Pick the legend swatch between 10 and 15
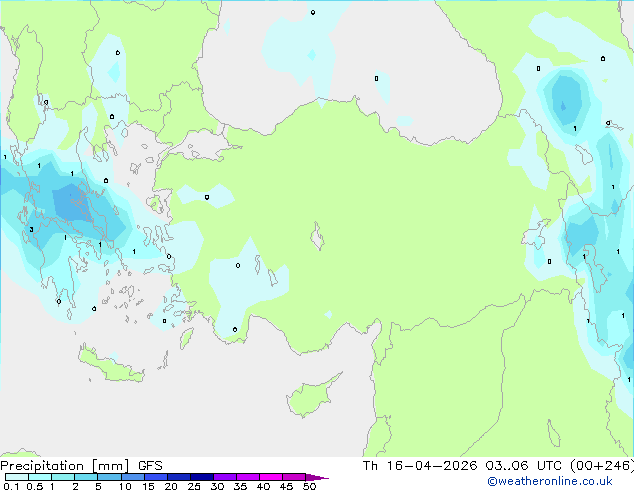This screenshot has height=490, width=634. tap(133, 477)
